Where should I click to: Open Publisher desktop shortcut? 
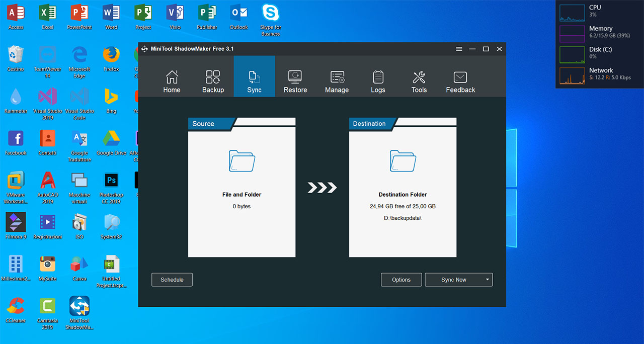point(207,17)
